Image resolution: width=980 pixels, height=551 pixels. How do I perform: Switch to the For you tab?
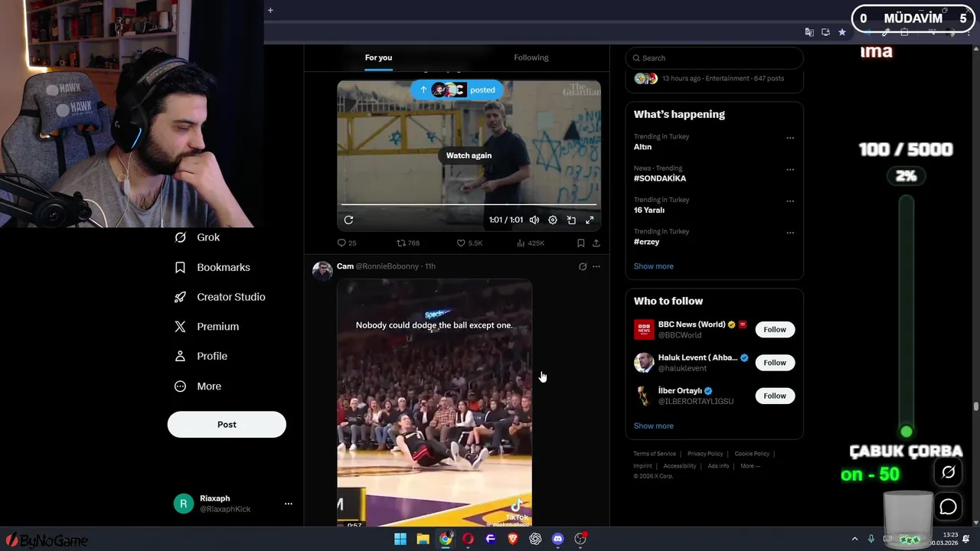tap(378, 57)
